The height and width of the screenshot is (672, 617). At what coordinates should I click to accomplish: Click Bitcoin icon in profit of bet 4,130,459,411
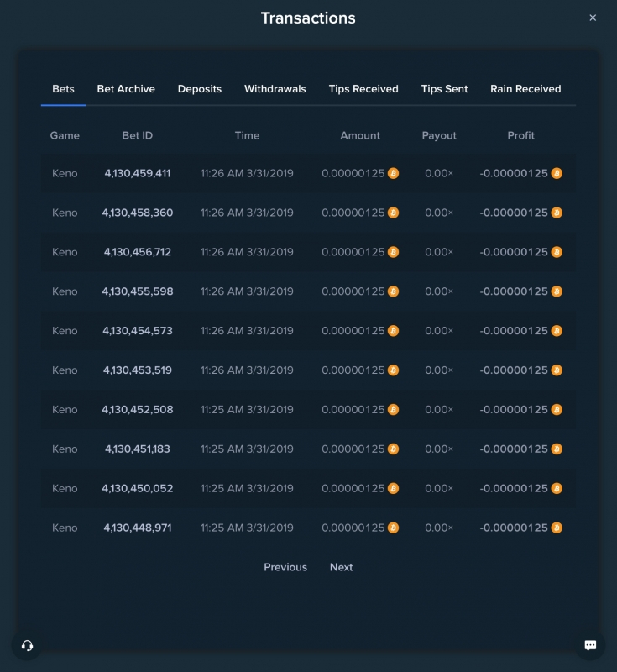tap(557, 173)
